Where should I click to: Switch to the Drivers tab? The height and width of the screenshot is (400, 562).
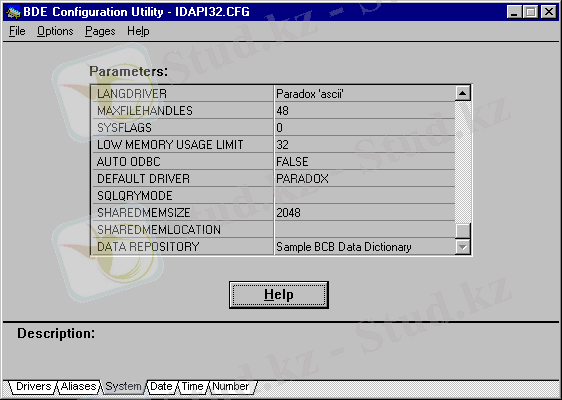[x=33, y=387]
